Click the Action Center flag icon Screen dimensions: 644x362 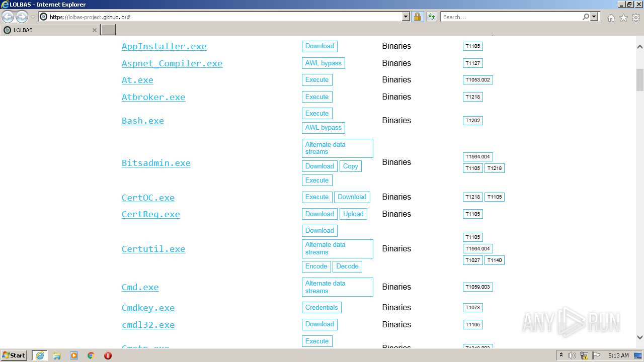(596, 355)
